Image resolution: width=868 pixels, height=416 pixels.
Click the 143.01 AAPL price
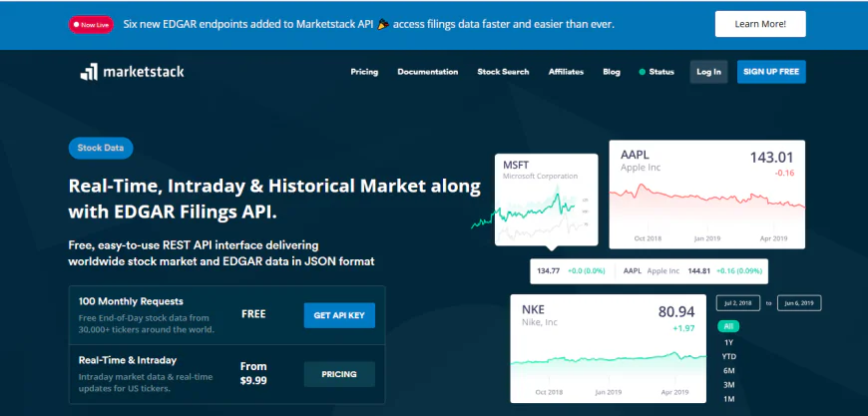point(771,158)
